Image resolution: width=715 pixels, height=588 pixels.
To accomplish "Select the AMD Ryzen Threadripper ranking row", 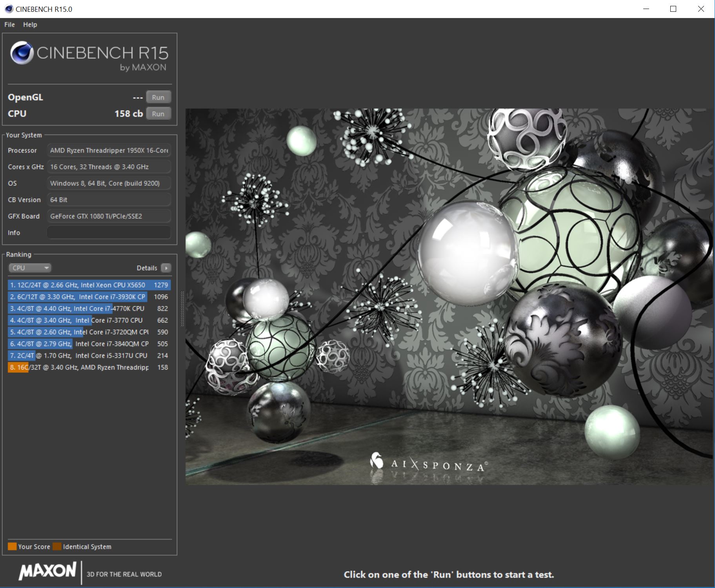I will coord(89,367).
